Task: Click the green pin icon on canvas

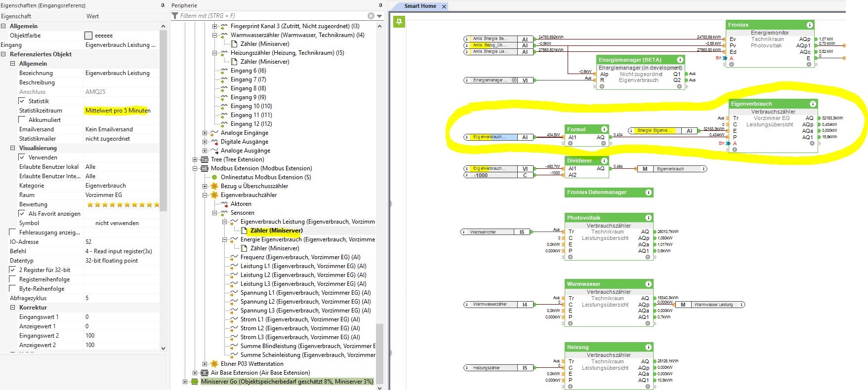Action: 399,21
